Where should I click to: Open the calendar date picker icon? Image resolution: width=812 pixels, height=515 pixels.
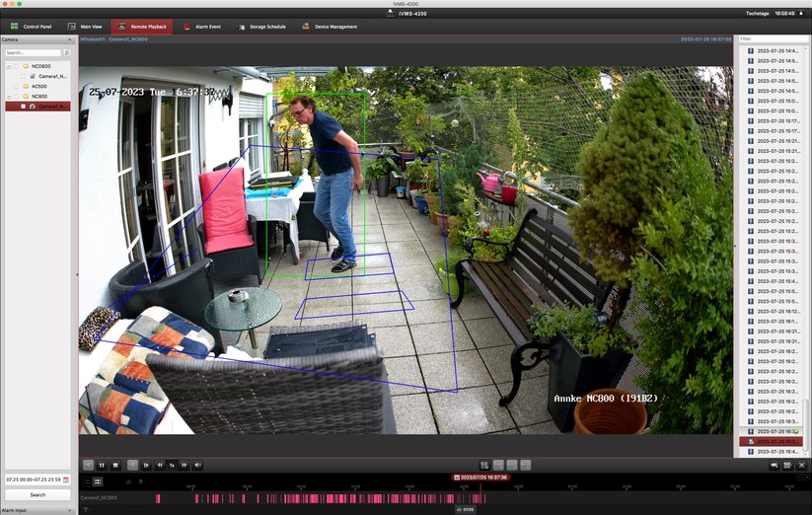click(66, 479)
